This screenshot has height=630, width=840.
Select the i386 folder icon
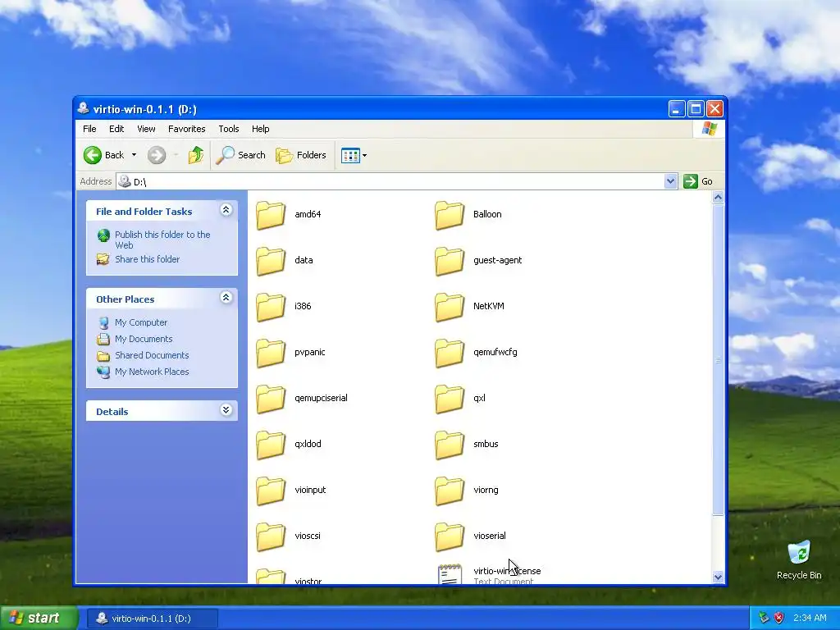(x=271, y=307)
